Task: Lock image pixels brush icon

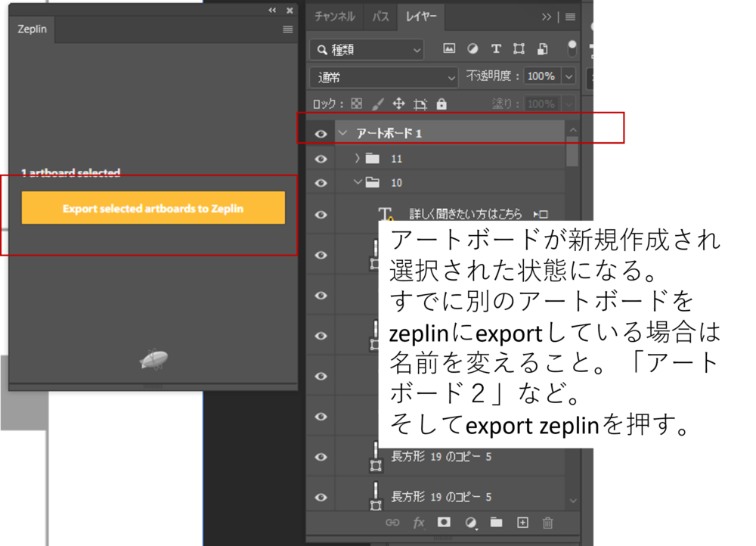Action: pos(378,104)
